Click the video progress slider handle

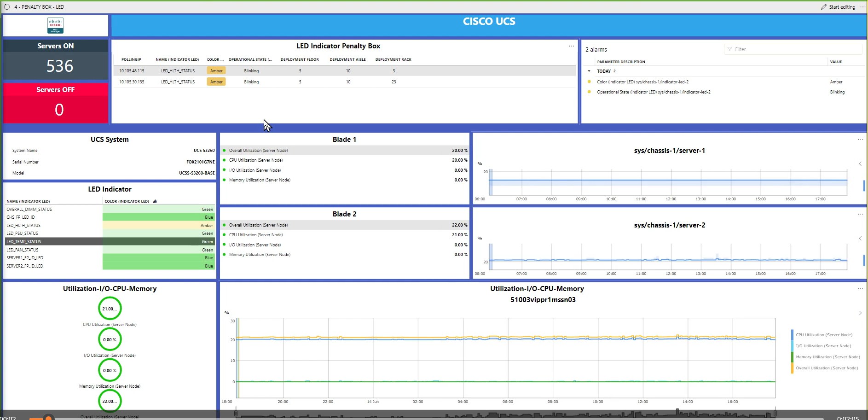[x=48, y=417]
